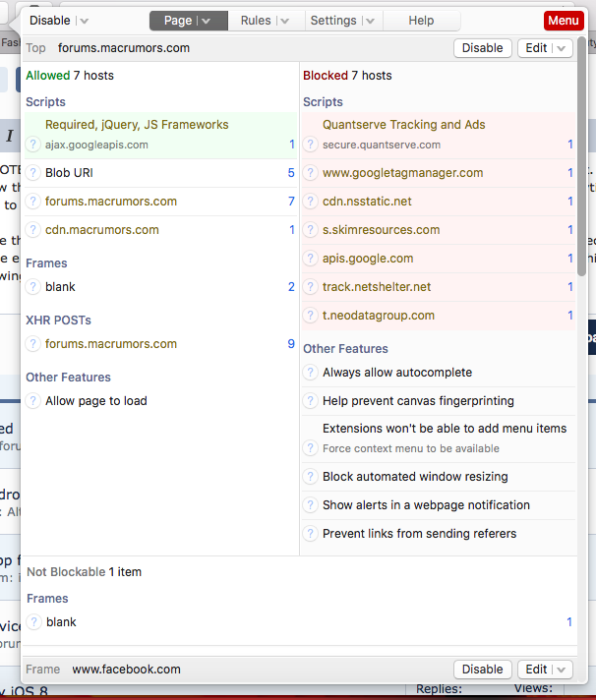Expand the top-left Disable dropdown arrow

pos(84,21)
